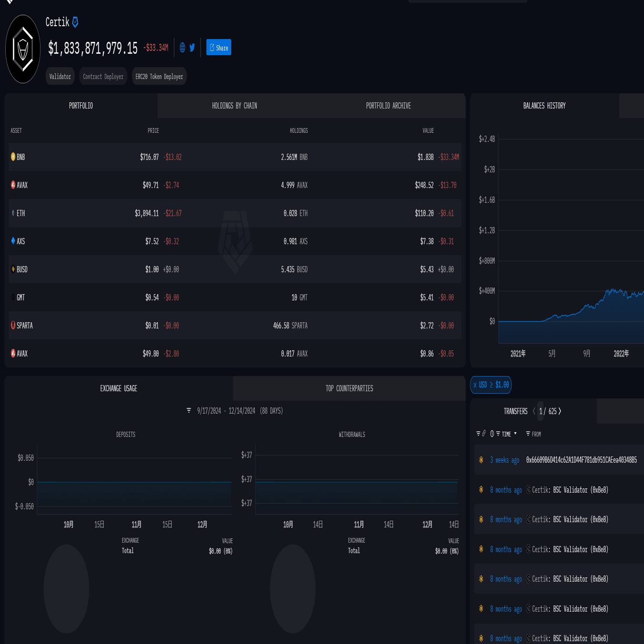Click the Deposits chart

tap(135, 479)
